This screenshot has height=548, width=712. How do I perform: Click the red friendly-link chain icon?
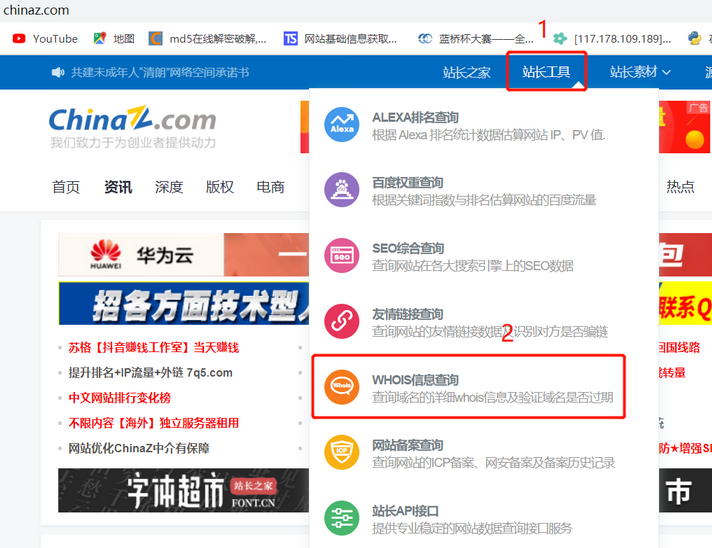coord(341,321)
